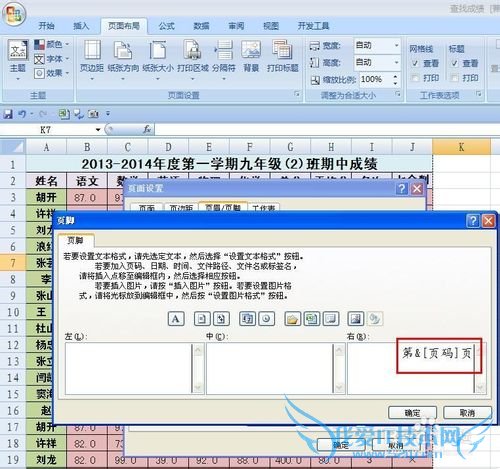Click the Format Text (A) button in footer dialog
This screenshot has width=500, height=469.
tap(176, 319)
